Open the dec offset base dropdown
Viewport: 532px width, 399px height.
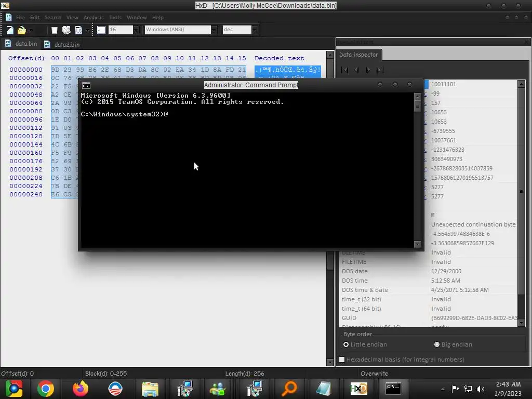click(255, 30)
